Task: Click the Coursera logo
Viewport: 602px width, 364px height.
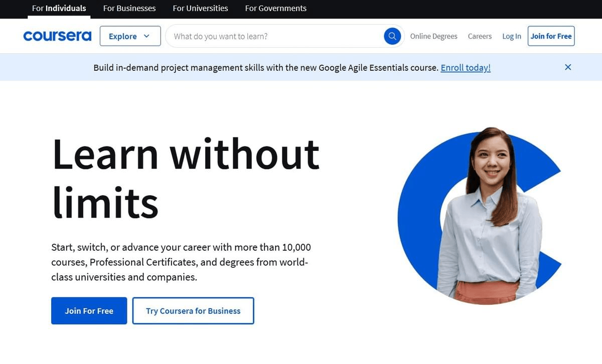Action: (57, 36)
